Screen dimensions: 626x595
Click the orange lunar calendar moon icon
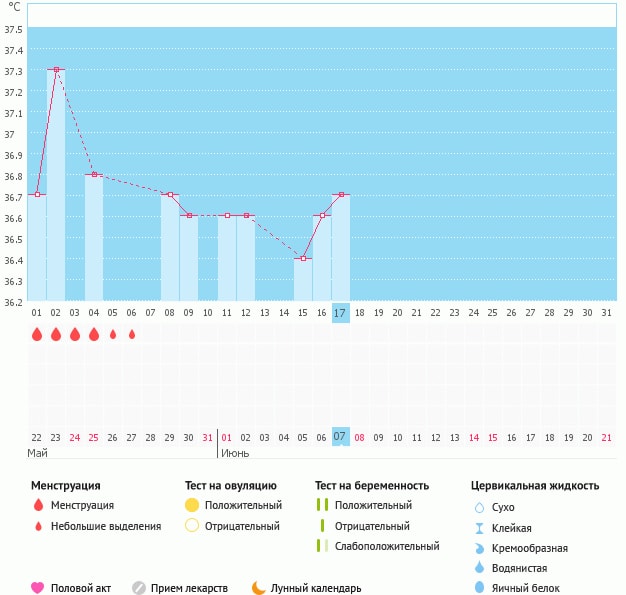point(258,588)
